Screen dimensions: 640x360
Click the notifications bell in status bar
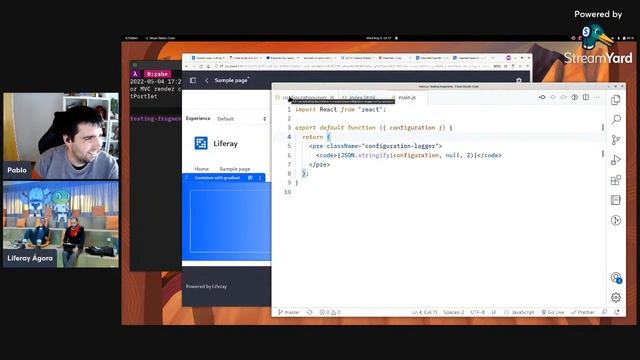point(617,312)
